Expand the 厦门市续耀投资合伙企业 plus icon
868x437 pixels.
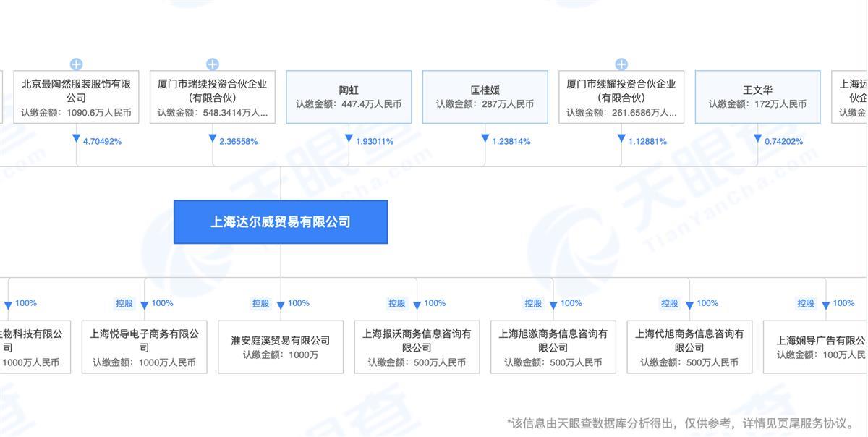(621, 64)
